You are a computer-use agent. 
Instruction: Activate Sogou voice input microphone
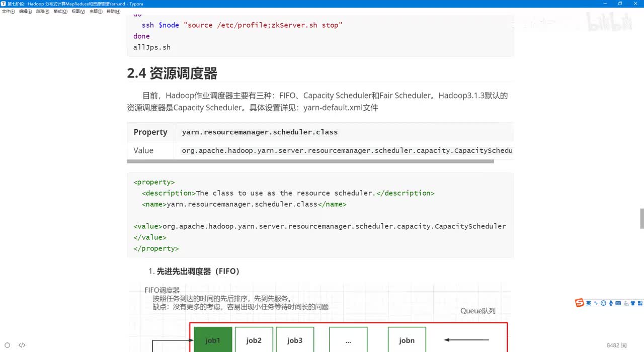tap(611, 303)
